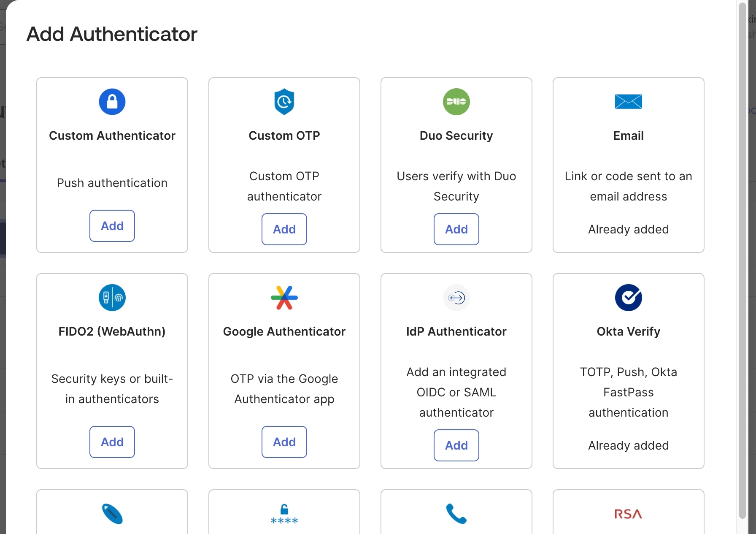Click the IdP Authenticator arrows icon

click(456, 298)
